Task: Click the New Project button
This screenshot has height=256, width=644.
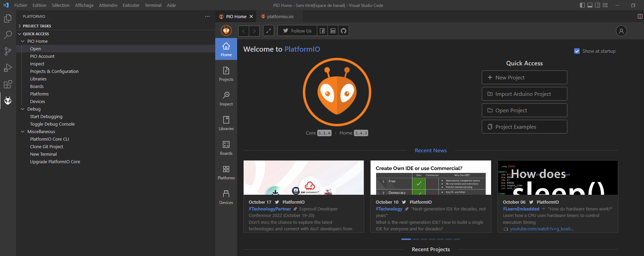Action: [x=524, y=77]
